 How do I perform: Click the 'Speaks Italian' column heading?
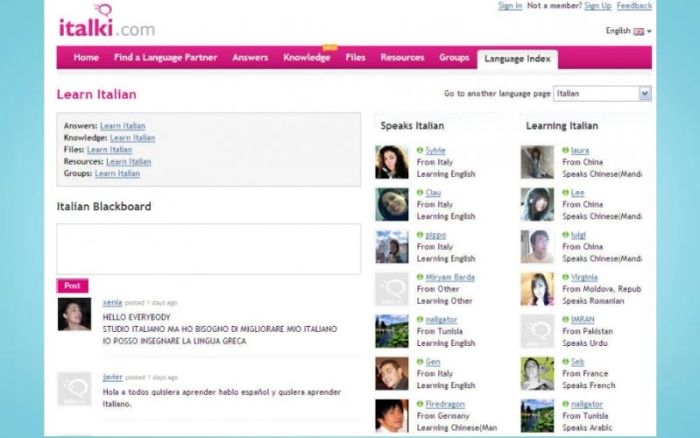(x=412, y=126)
